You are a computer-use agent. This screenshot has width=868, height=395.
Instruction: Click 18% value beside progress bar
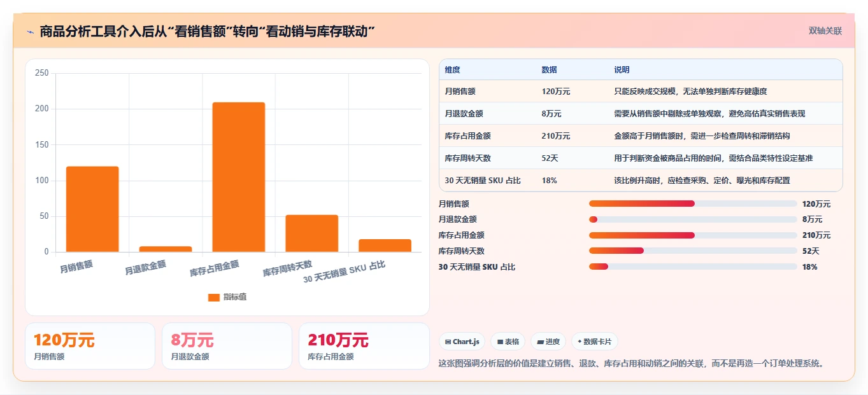pyautogui.click(x=809, y=267)
